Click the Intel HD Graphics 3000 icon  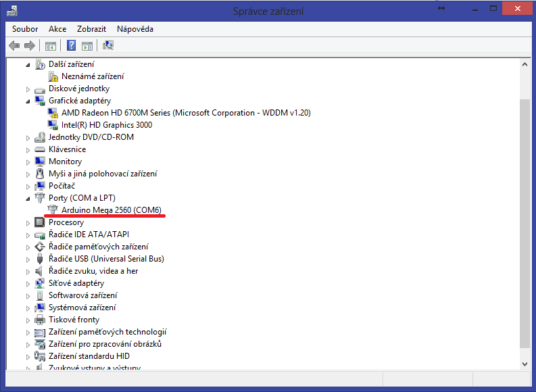pos(53,125)
